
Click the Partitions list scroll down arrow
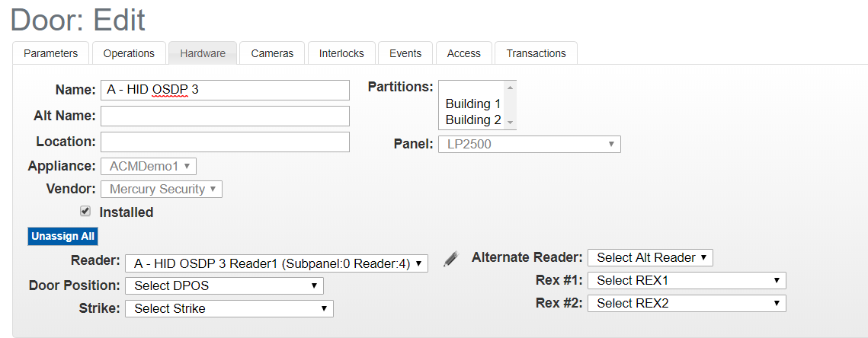coord(510,123)
